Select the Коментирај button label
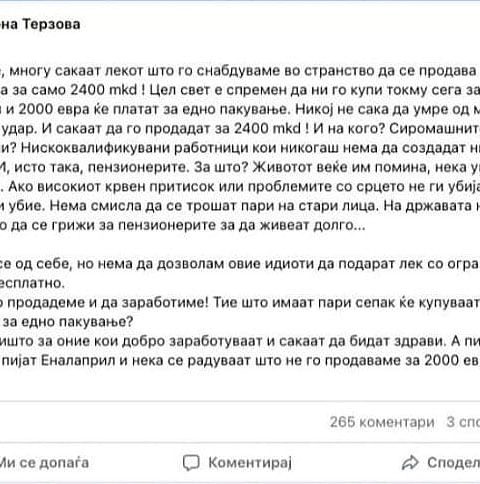The width and height of the screenshot is (480, 484). tap(250, 463)
